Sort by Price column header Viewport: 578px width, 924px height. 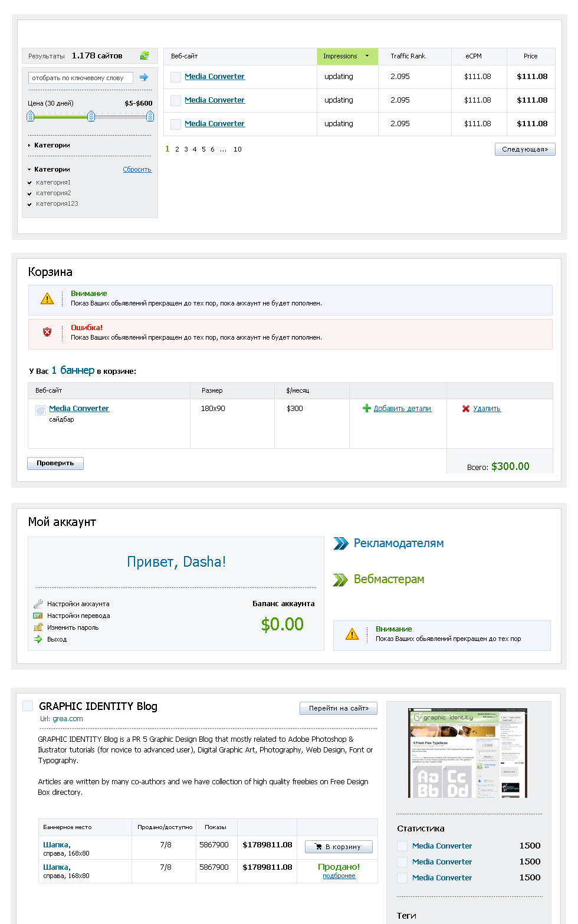click(531, 56)
